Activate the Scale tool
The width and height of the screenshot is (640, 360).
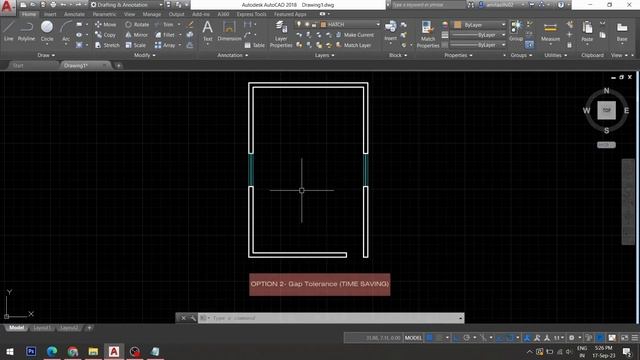pos(136,45)
